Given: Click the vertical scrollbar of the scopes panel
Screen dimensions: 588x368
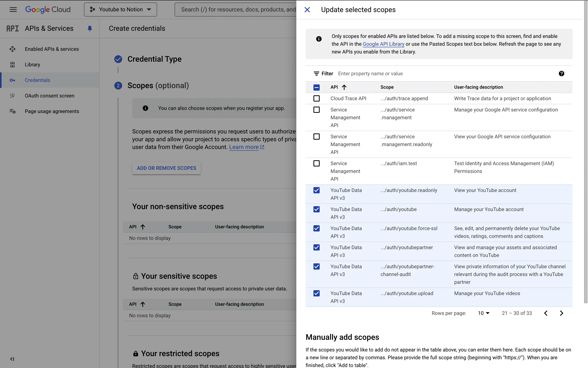Looking at the screenshot, I should click(585, 152).
